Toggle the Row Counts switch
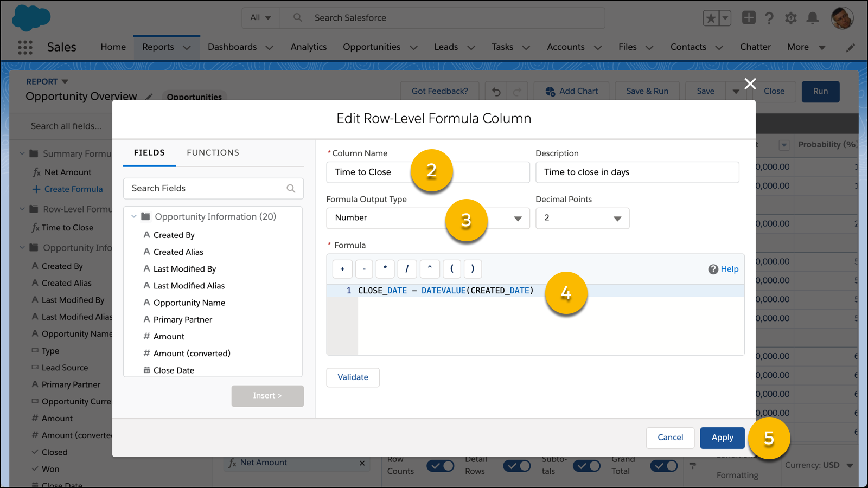Screen dimensions: 868x488 tap(440, 466)
